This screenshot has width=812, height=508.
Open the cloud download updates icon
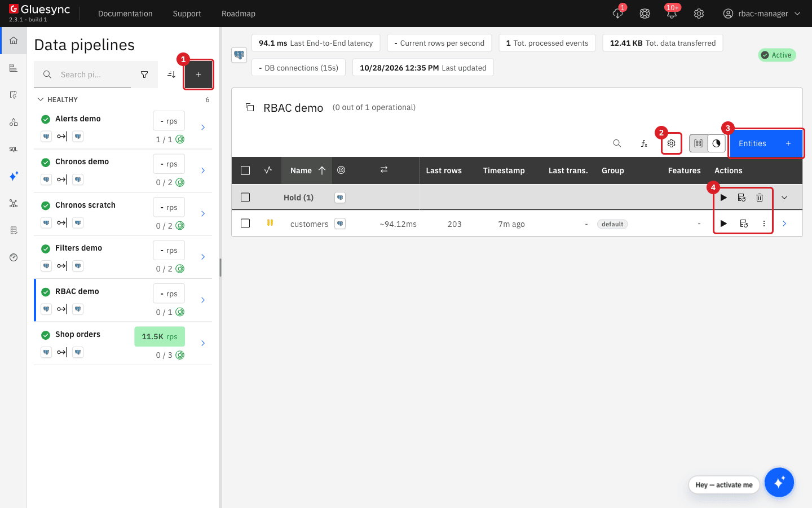pyautogui.click(x=617, y=14)
